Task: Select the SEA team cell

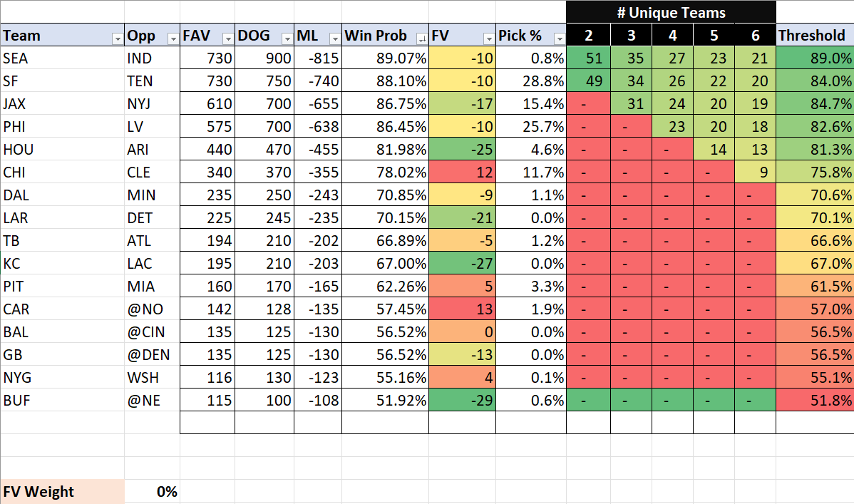Action: (62, 58)
